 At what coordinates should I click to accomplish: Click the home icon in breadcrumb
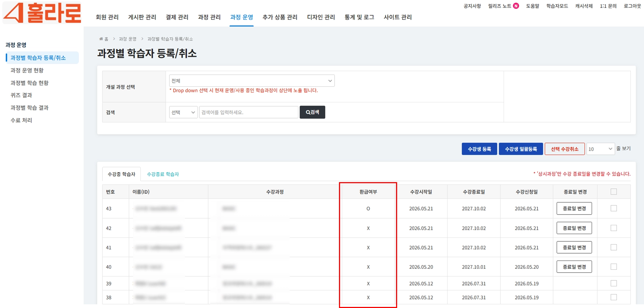[101, 39]
